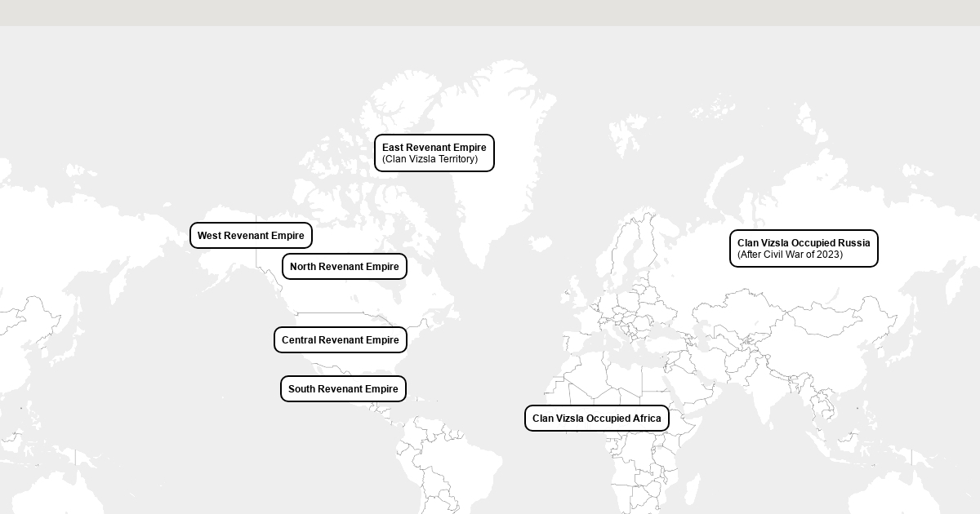The image size is (980, 514).
Task: Select the West Revenant Empire label
Action: click(x=251, y=236)
